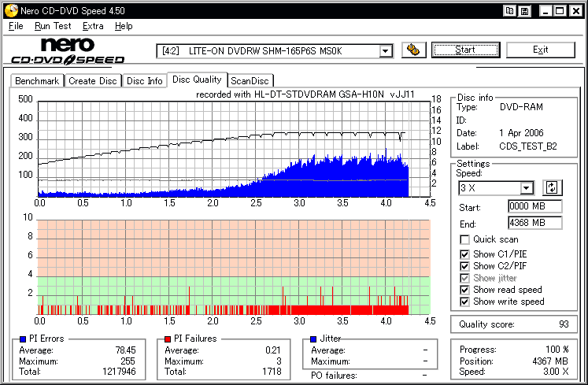Image resolution: width=588 pixels, height=385 pixels.
Task: Switch to the Benchmark tab
Action: 37,81
